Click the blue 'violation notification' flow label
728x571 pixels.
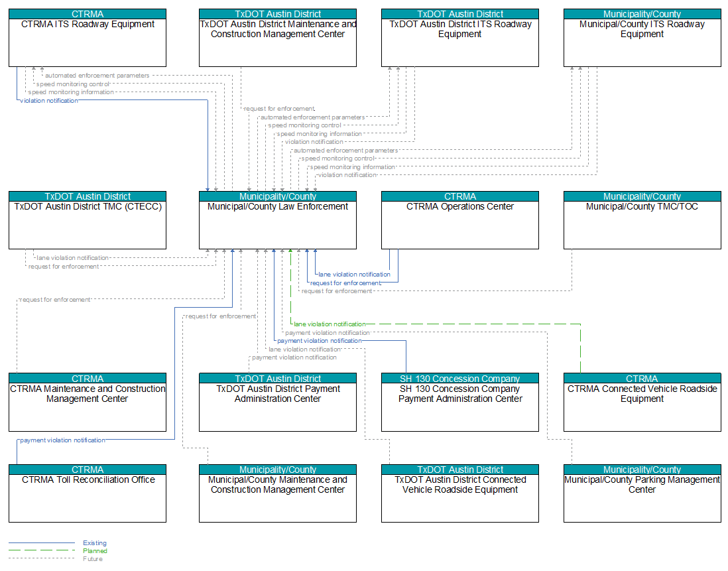pyautogui.click(x=49, y=101)
